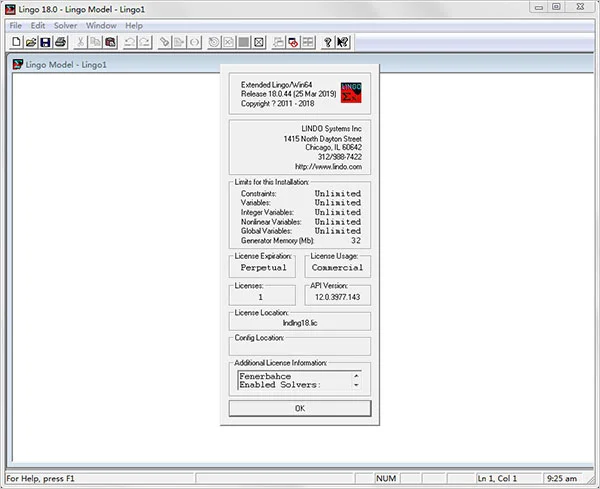Image resolution: width=600 pixels, height=489 pixels.
Task: Click the Send to Back window icon
Action: (x=279, y=42)
